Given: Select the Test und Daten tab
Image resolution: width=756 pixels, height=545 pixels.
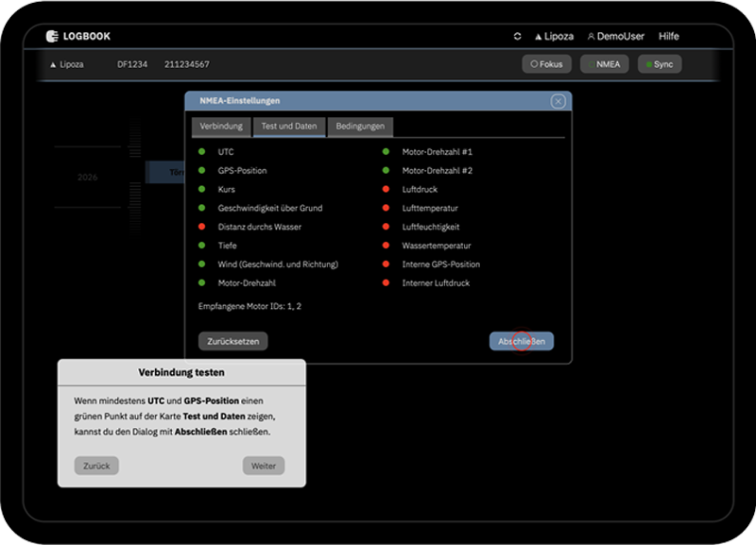Looking at the screenshot, I should click(289, 127).
